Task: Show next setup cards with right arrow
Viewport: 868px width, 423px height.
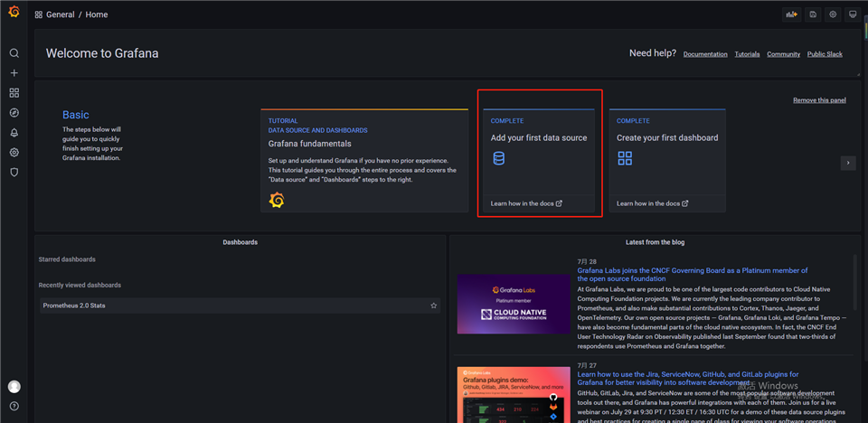Action: point(848,163)
